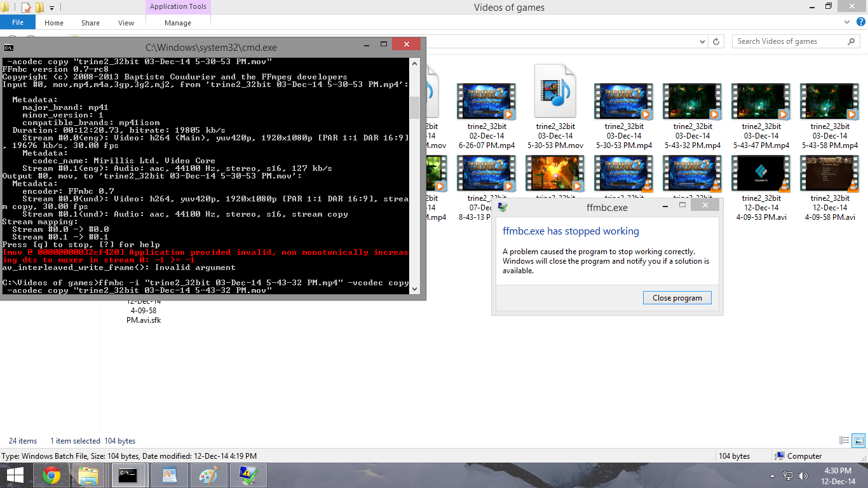Switch to the Home ribbon tab

(54, 23)
